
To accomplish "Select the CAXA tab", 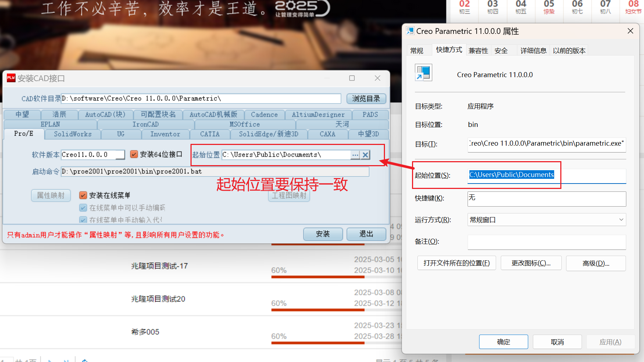I will 328,134.
